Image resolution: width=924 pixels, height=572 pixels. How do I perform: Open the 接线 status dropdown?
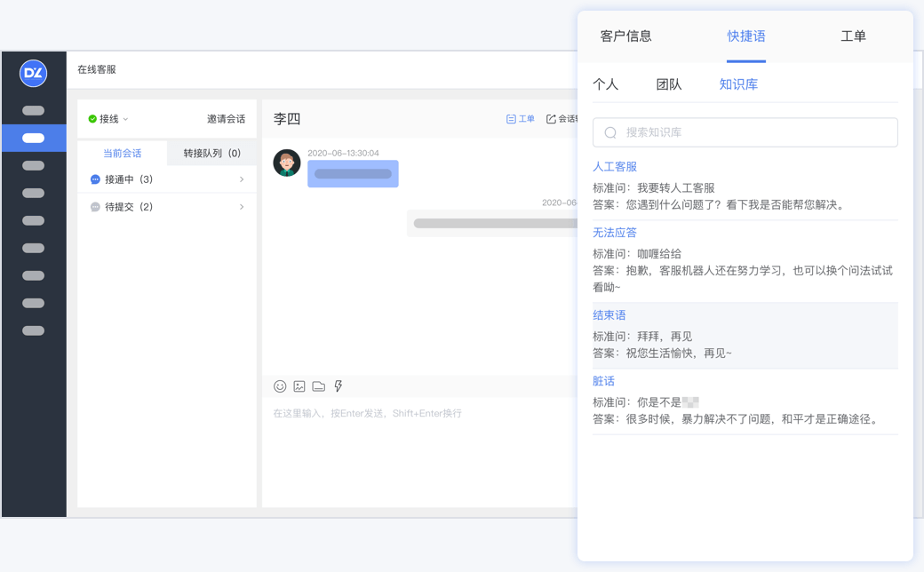tap(108, 119)
